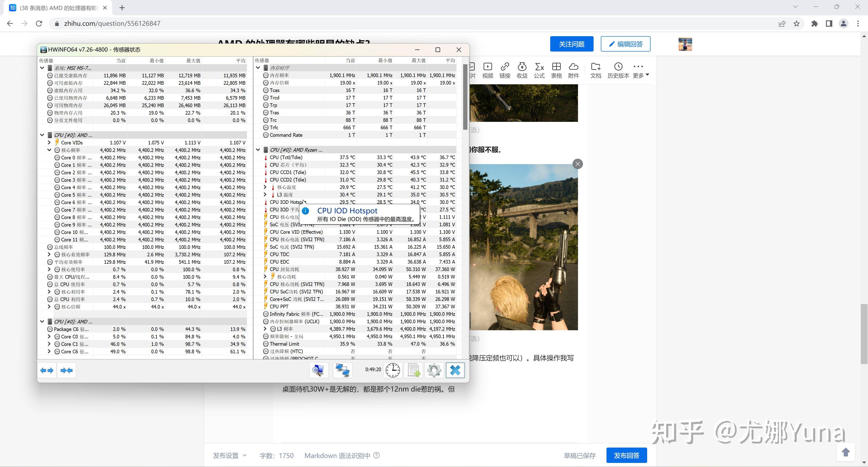The height and width of the screenshot is (467, 868).
Task: Open a new browser tab
Action: pos(122,8)
